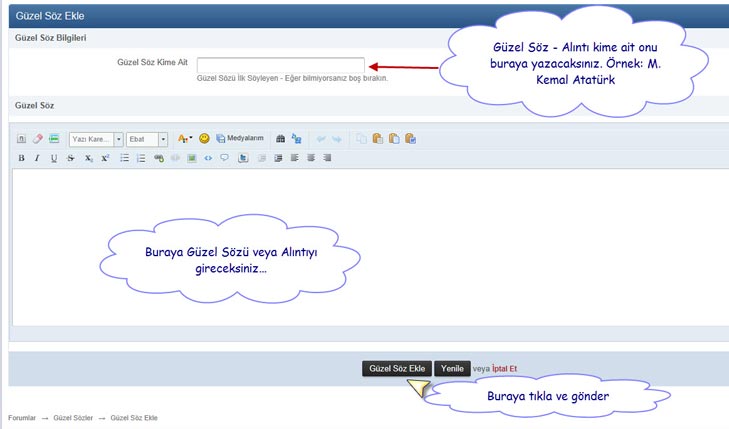This screenshot has width=729, height=429.
Task: Toggle bold formatting in the editor
Action: (21, 158)
